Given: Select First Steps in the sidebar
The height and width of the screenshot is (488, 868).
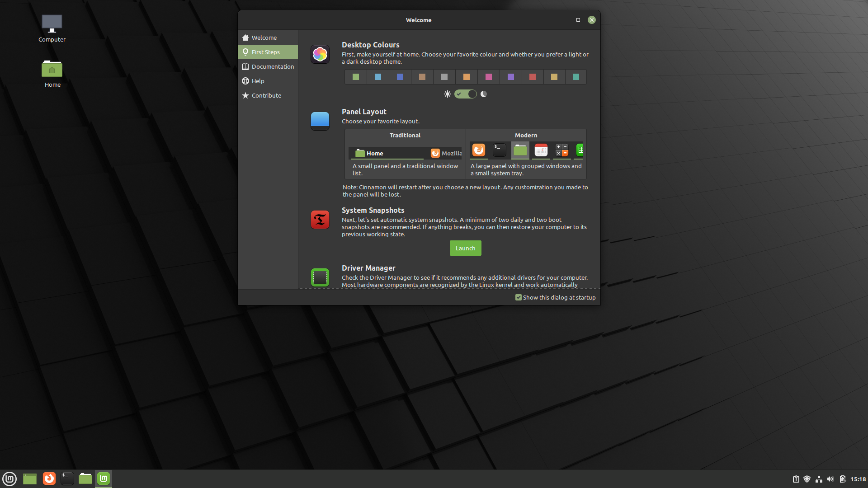Looking at the screenshot, I should (x=268, y=52).
